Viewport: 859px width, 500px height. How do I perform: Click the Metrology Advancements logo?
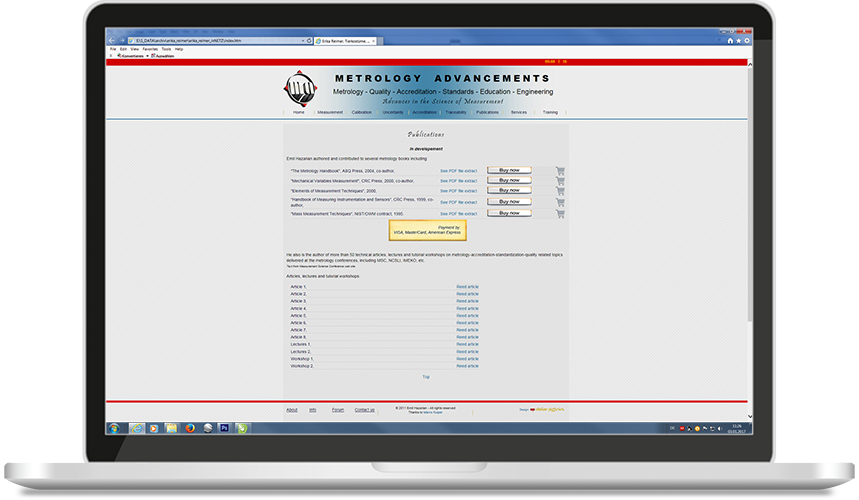300,89
